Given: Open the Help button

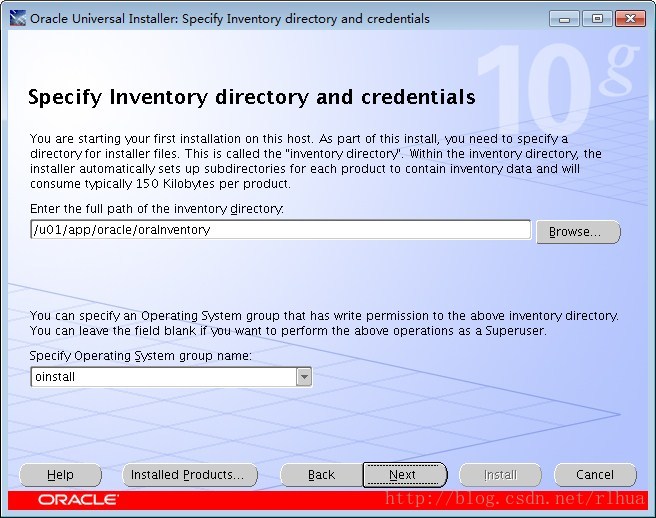Looking at the screenshot, I should [x=61, y=475].
